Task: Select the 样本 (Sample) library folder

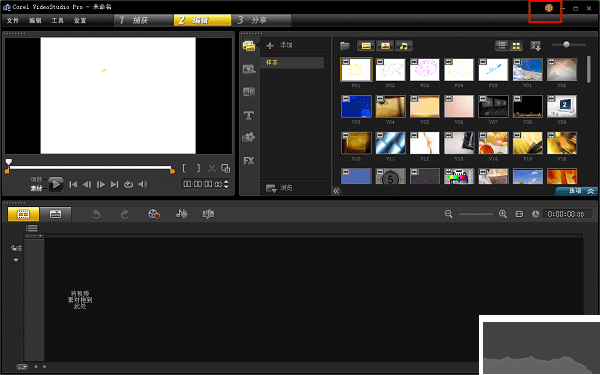Action: tap(292, 62)
